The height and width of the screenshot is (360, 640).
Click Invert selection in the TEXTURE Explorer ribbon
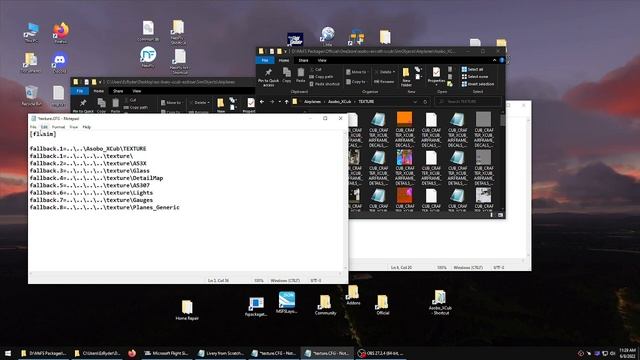click(x=478, y=84)
